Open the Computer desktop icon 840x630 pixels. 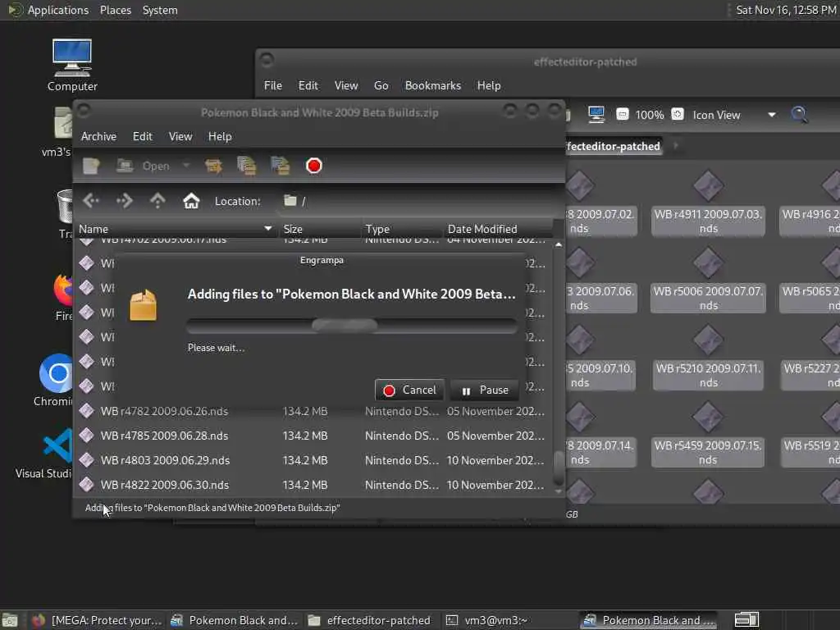tap(72, 65)
